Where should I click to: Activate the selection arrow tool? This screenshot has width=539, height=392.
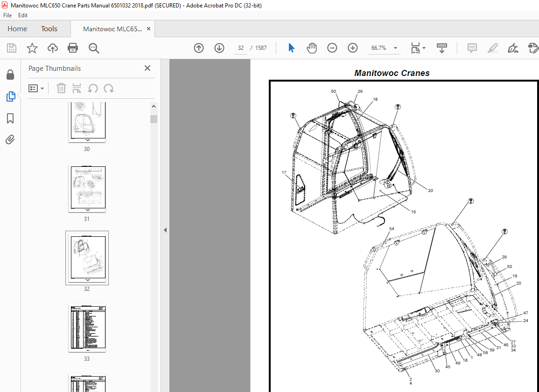(x=291, y=48)
